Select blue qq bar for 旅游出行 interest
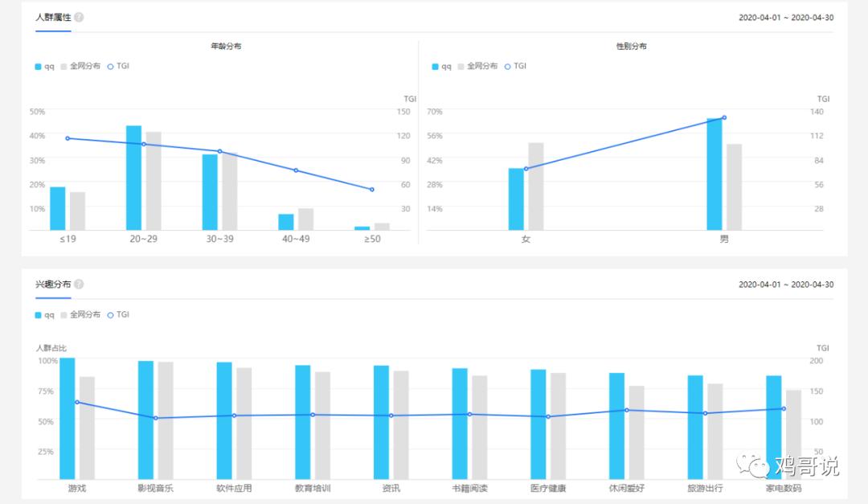This screenshot has width=868, height=504. (x=695, y=428)
